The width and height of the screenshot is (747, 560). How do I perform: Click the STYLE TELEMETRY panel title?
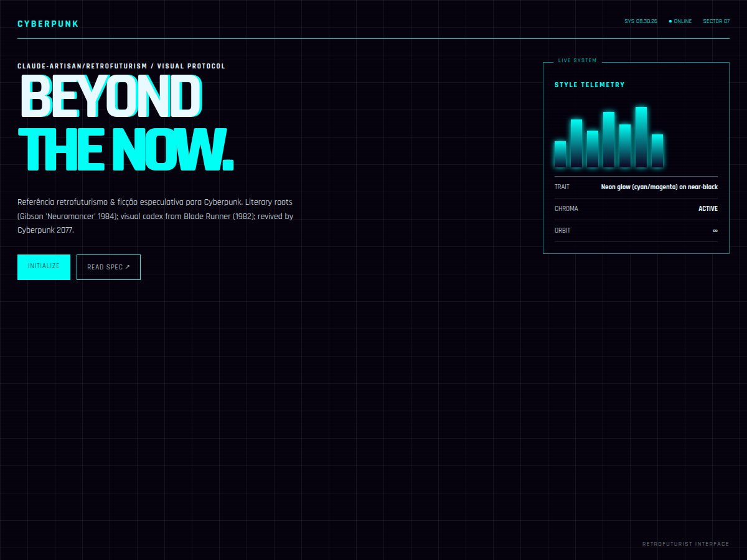590,85
